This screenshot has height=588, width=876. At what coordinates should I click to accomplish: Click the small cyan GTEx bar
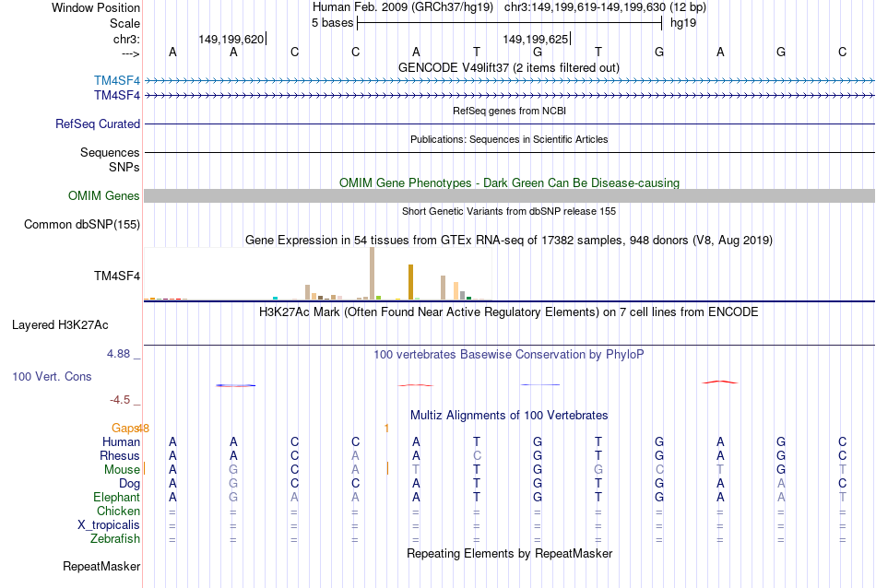pos(275,299)
